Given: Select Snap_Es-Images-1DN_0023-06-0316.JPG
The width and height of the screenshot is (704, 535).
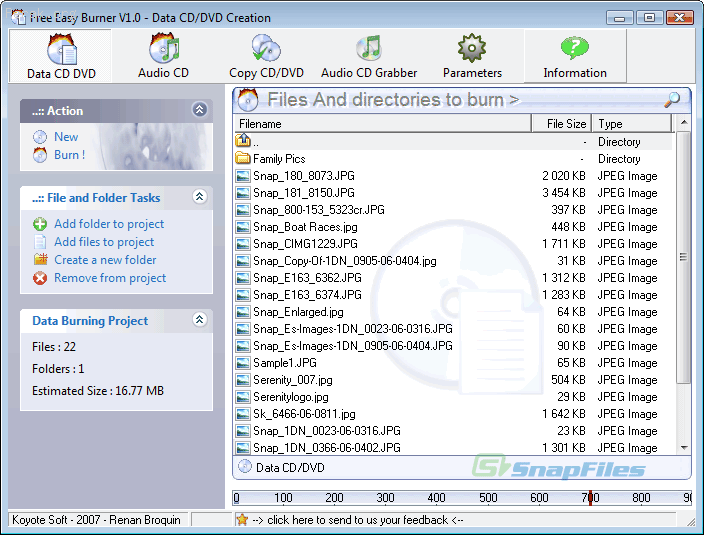Looking at the screenshot, I should (x=352, y=329).
